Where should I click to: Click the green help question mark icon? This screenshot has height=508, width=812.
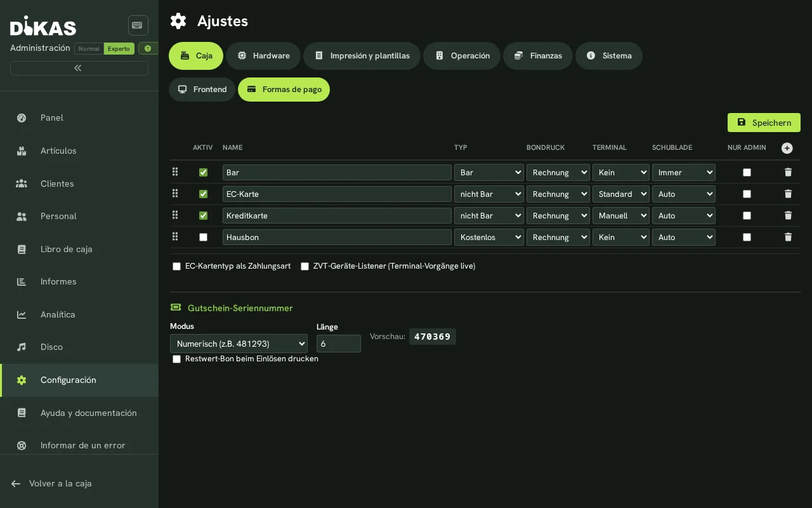point(148,48)
